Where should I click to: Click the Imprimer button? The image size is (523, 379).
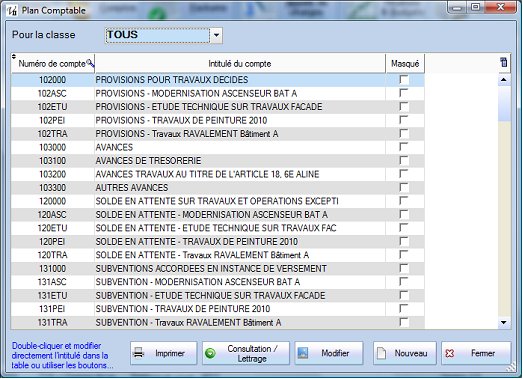coord(164,353)
